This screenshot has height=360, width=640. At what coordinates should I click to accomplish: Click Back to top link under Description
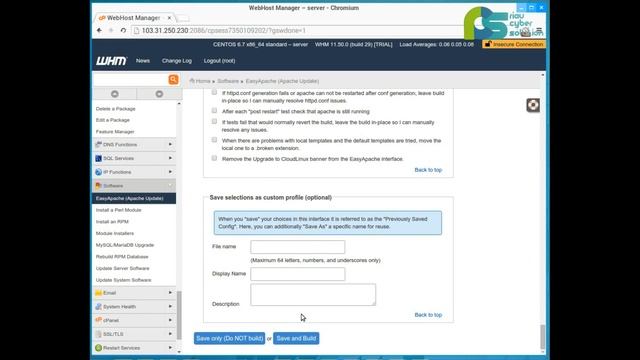[428, 315]
